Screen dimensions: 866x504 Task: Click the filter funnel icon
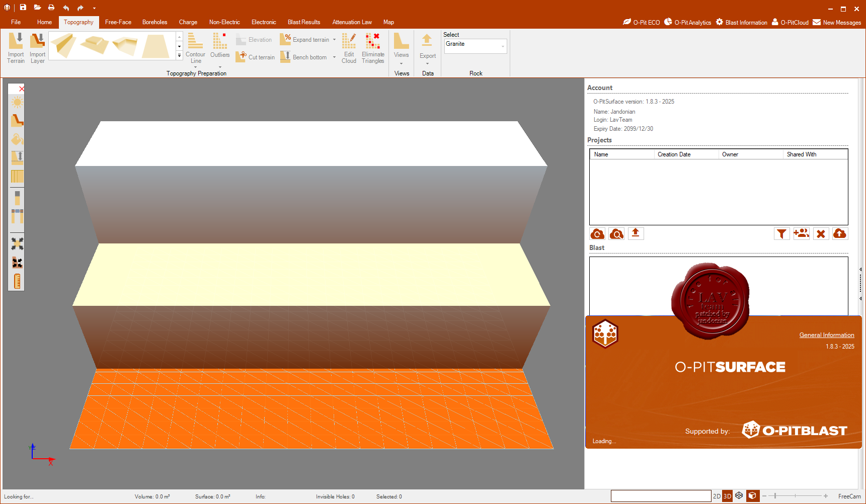click(781, 234)
